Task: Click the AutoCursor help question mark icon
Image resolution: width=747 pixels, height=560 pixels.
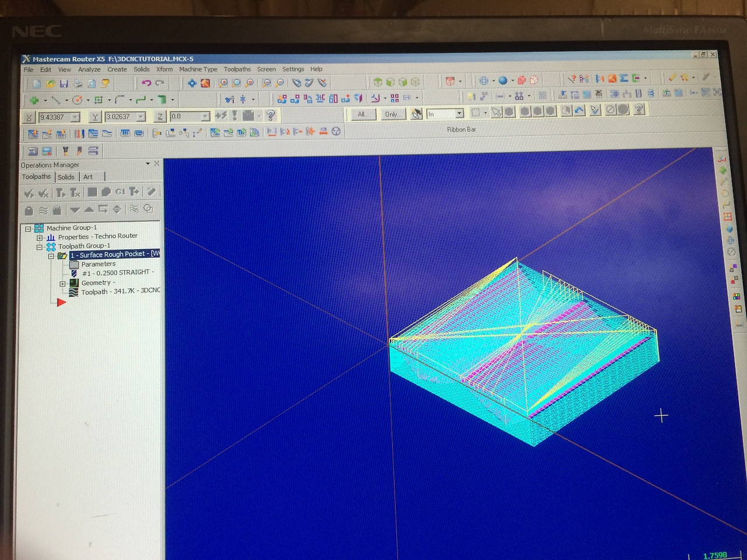Action: tap(270, 116)
